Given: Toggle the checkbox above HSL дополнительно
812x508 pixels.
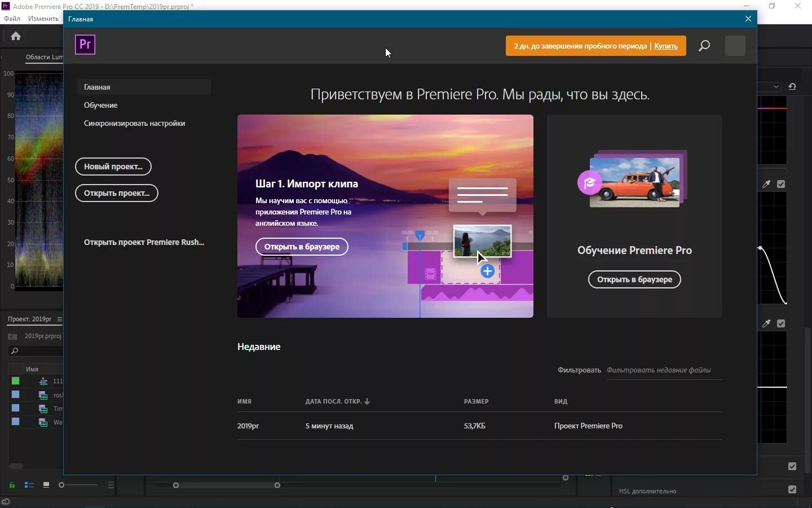Looking at the screenshot, I should (x=792, y=466).
